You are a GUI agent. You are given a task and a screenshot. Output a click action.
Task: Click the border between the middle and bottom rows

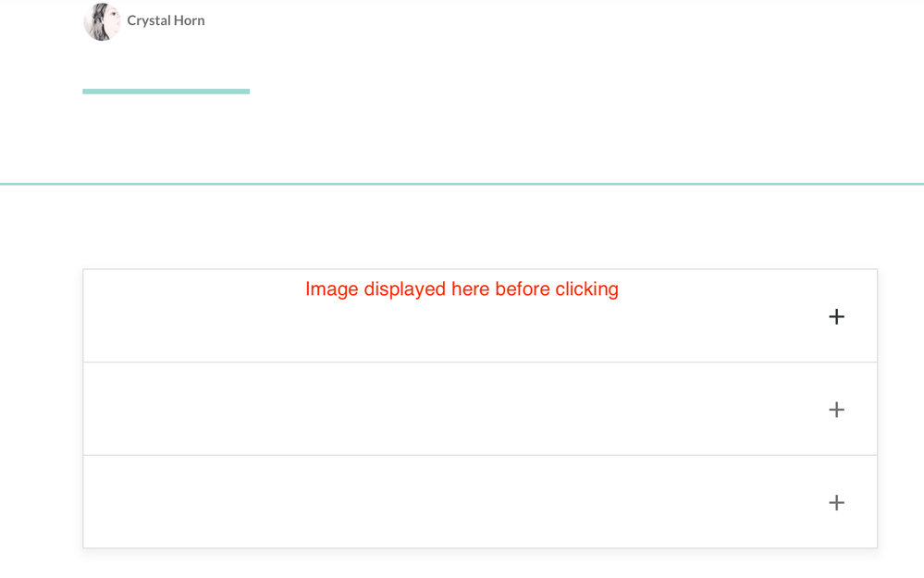[x=462, y=455]
